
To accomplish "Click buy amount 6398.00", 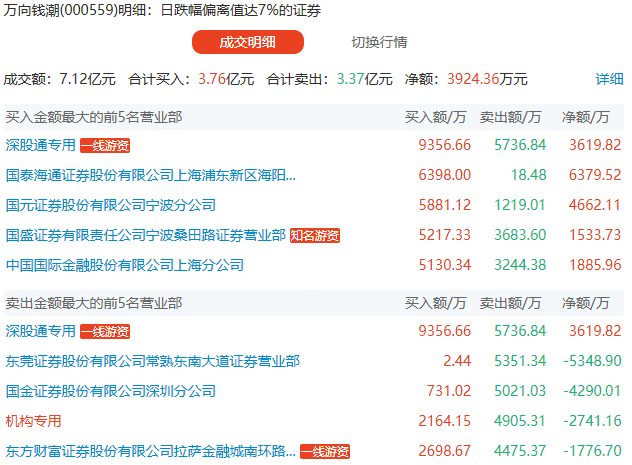I will (445, 175).
